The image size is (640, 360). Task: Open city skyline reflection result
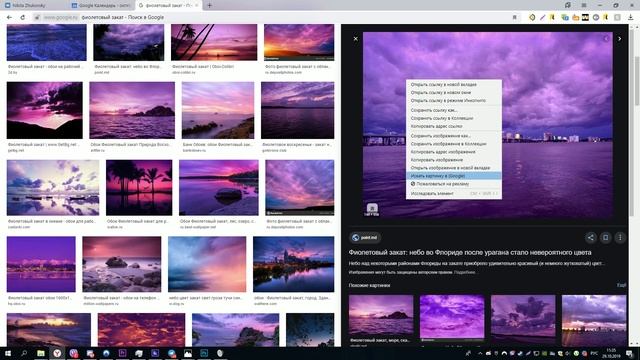[293, 264]
